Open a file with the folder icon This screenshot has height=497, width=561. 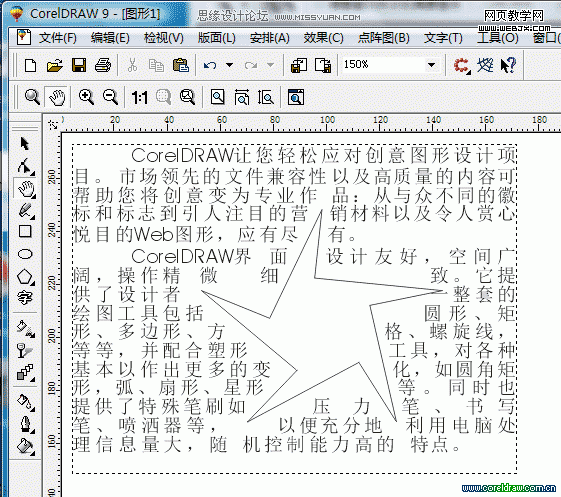pos(54,65)
